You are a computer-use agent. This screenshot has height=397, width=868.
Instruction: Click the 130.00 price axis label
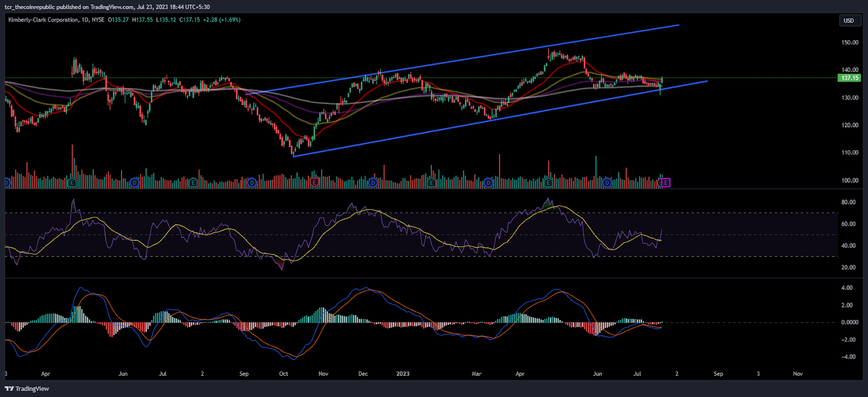point(850,98)
